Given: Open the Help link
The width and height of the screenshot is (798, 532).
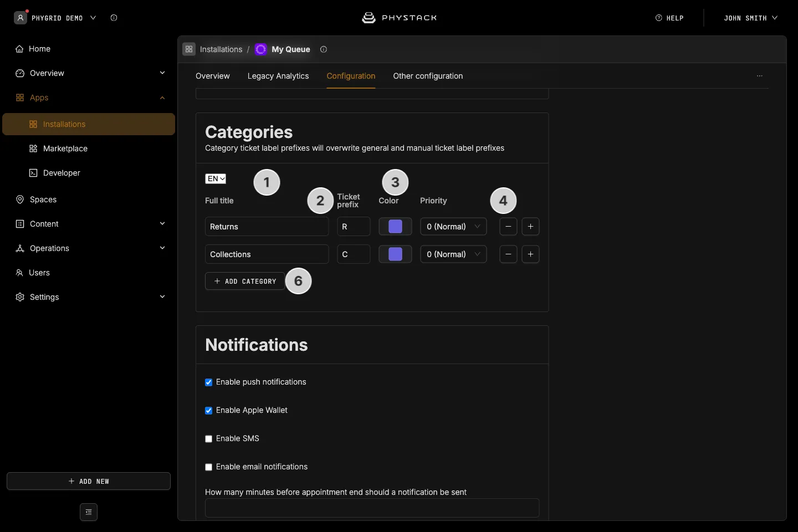Looking at the screenshot, I should pyautogui.click(x=669, y=18).
